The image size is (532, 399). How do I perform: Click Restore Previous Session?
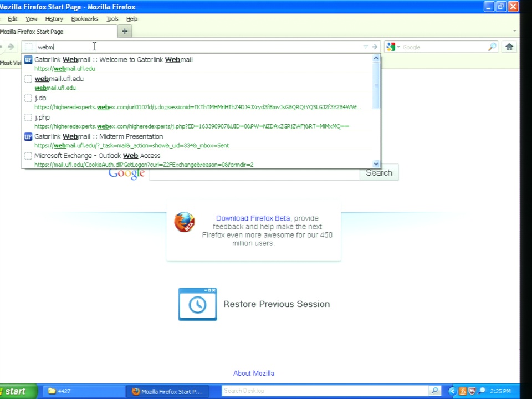277,304
